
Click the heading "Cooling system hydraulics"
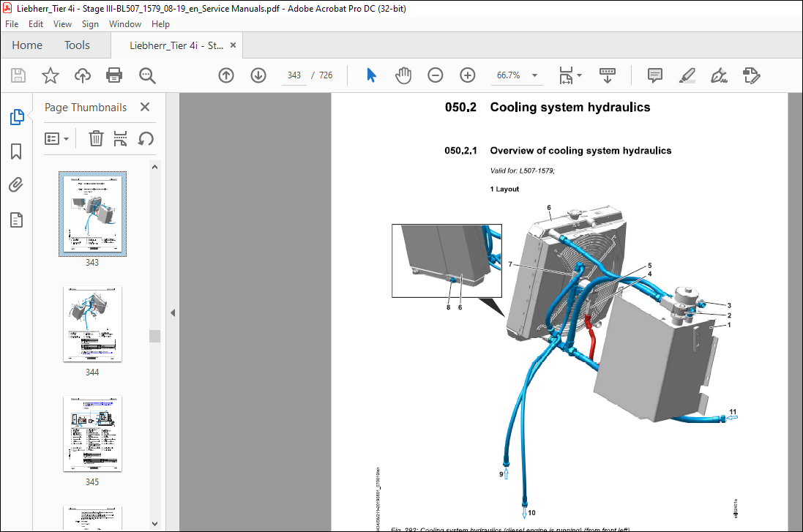[x=570, y=107]
